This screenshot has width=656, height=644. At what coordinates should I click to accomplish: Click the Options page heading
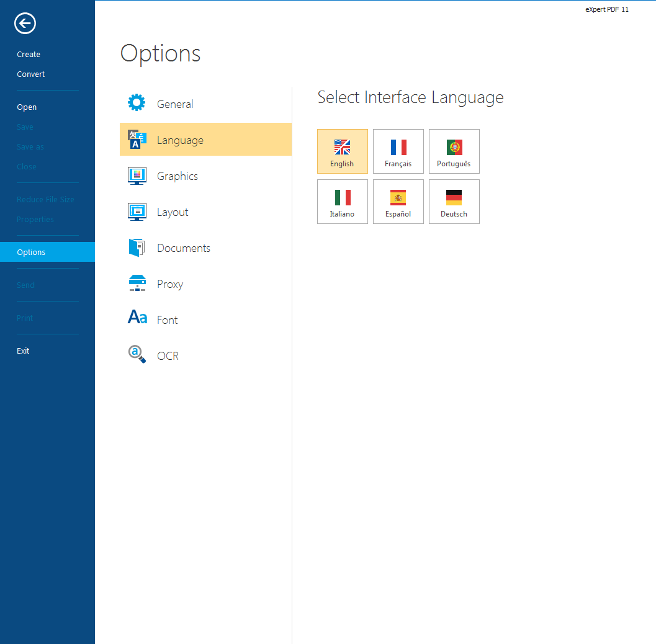tap(160, 54)
